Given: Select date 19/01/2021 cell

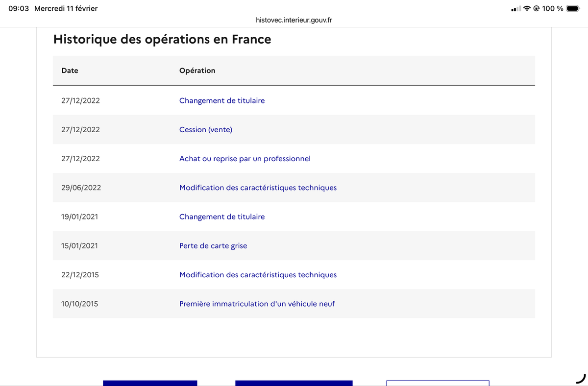Looking at the screenshot, I should (79, 217).
